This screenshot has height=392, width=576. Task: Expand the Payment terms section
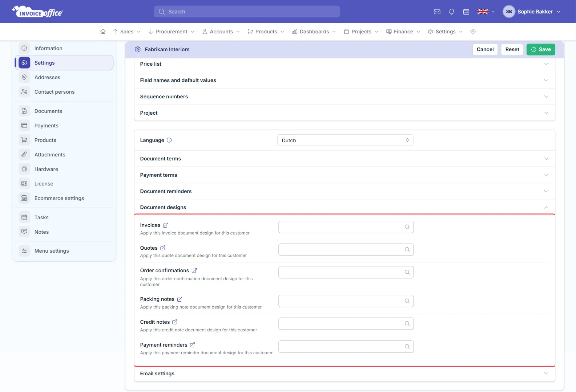(x=345, y=175)
